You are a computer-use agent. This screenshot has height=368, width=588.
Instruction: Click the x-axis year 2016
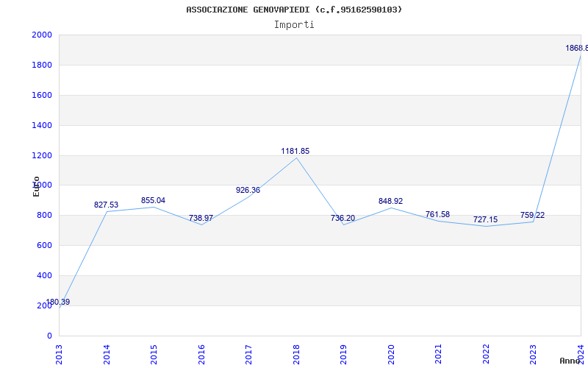[201, 355]
